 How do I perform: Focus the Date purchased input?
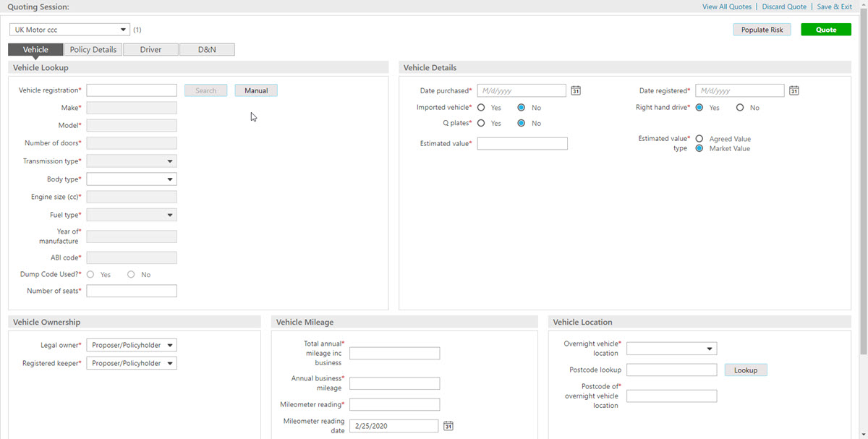[x=522, y=91]
